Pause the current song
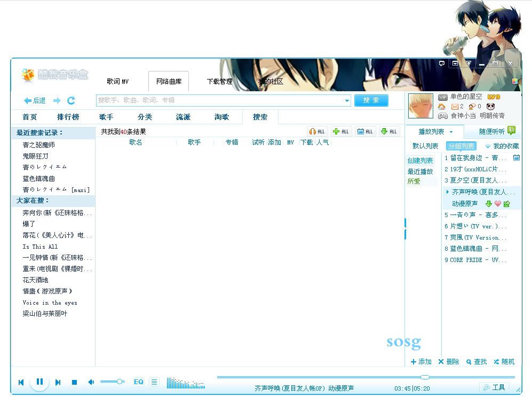Viewport: 532px width, 397px height. 39,382
